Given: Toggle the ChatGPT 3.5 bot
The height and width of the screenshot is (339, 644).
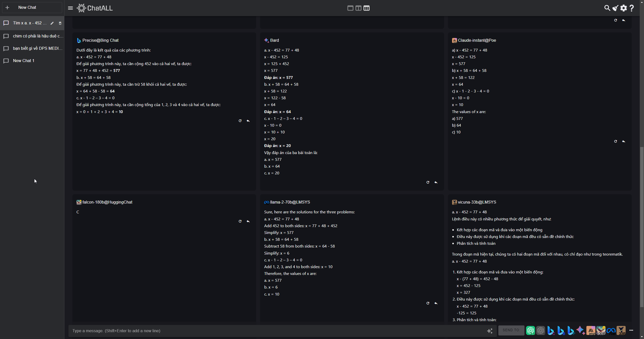Looking at the screenshot, I should coord(531,330).
